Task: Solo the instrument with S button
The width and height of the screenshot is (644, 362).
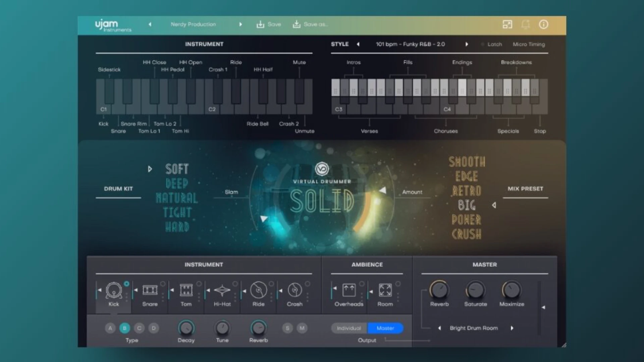Action: coord(287,328)
